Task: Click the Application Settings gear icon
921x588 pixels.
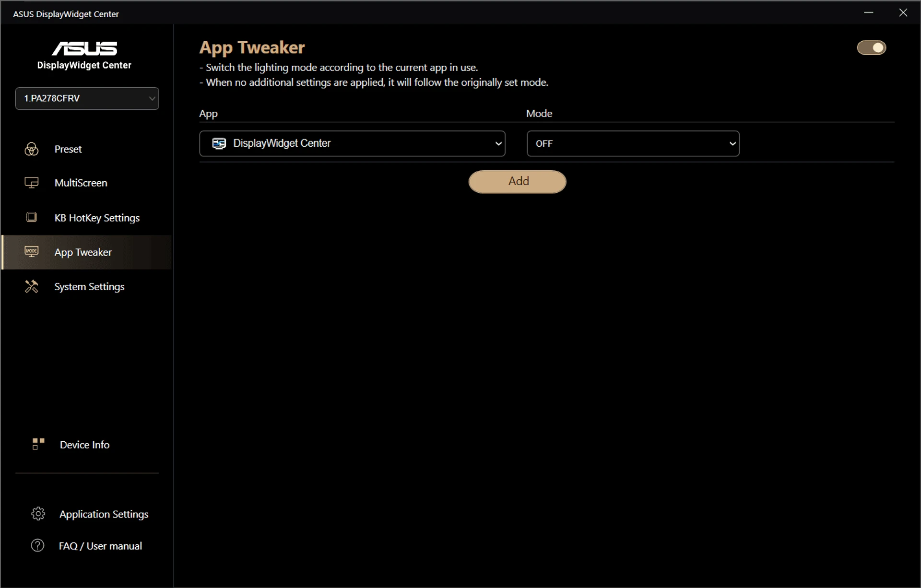Action: click(x=38, y=514)
